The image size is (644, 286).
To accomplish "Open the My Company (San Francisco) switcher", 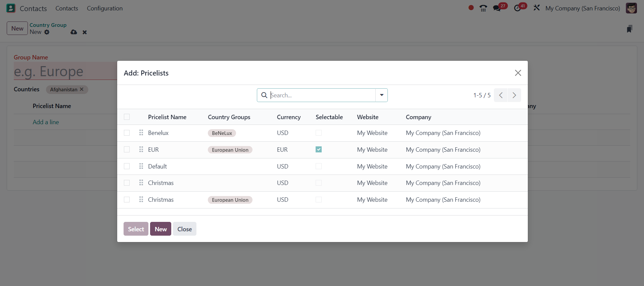I will click(583, 8).
